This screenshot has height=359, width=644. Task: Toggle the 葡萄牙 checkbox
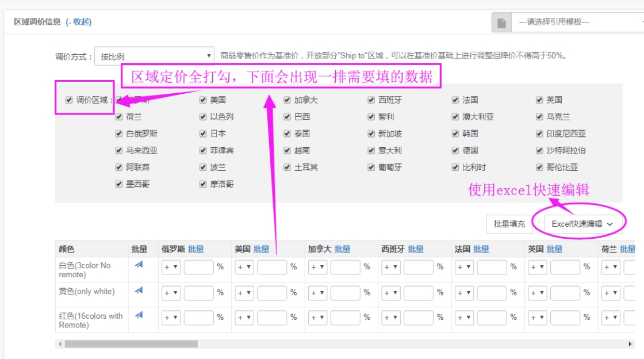[x=371, y=167]
